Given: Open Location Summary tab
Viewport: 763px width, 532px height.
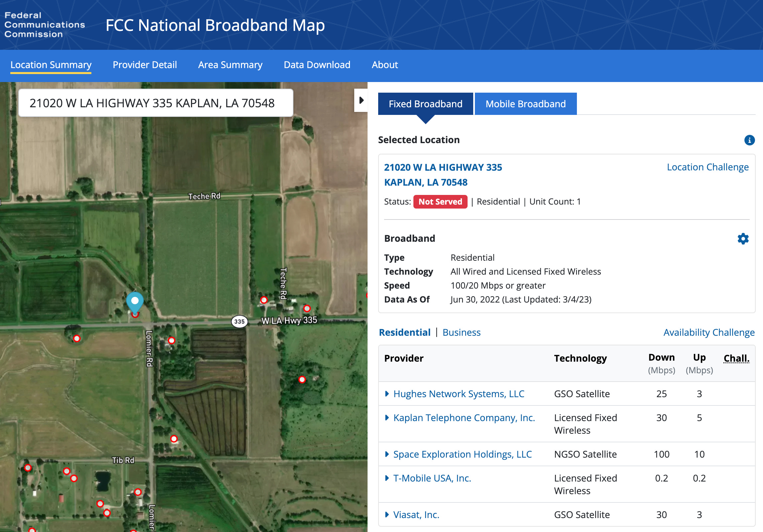Looking at the screenshot, I should tap(51, 65).
